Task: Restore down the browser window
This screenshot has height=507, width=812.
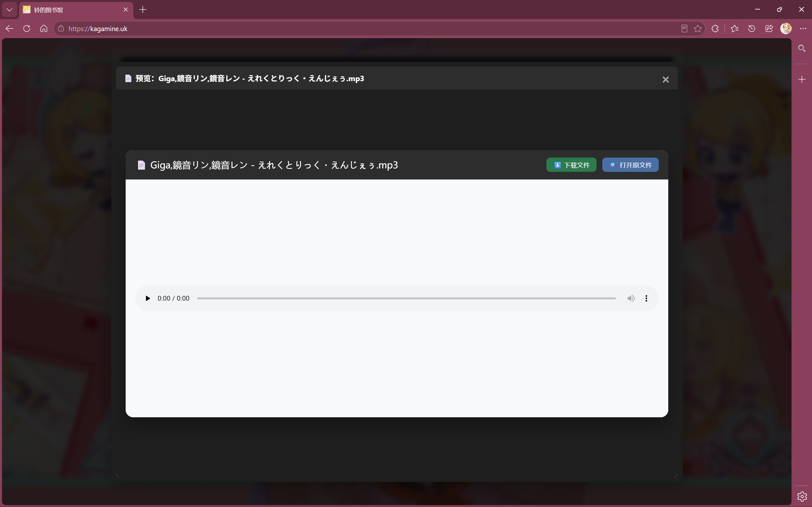Action: coord(779,10)
